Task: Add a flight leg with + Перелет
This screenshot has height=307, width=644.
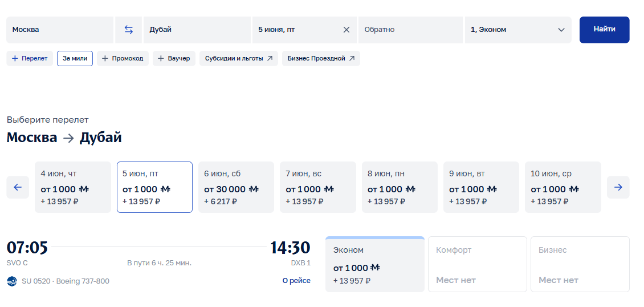Action: coord(30,58)
